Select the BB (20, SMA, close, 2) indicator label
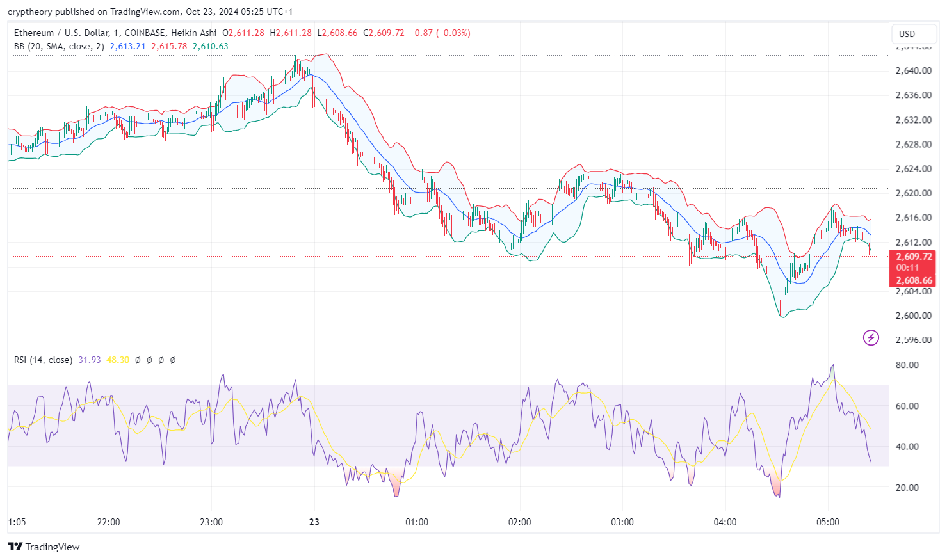 pyautogui.click(x=59, y=46)
